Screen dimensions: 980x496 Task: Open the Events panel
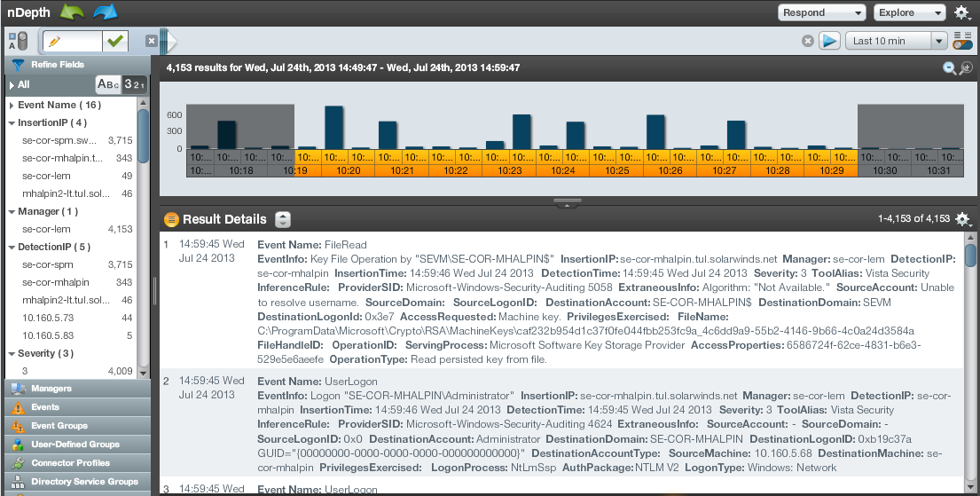pos(77,407)
